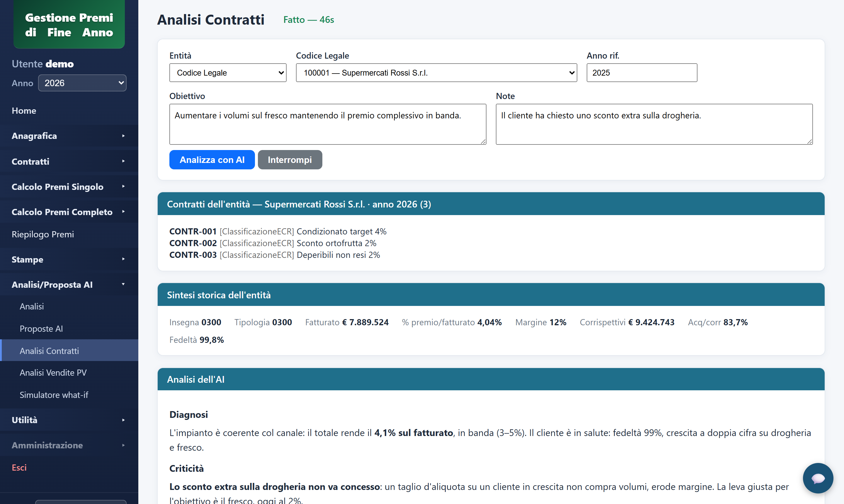Select the CONTR-003 Deperibili non resi row

pos(274,255)
